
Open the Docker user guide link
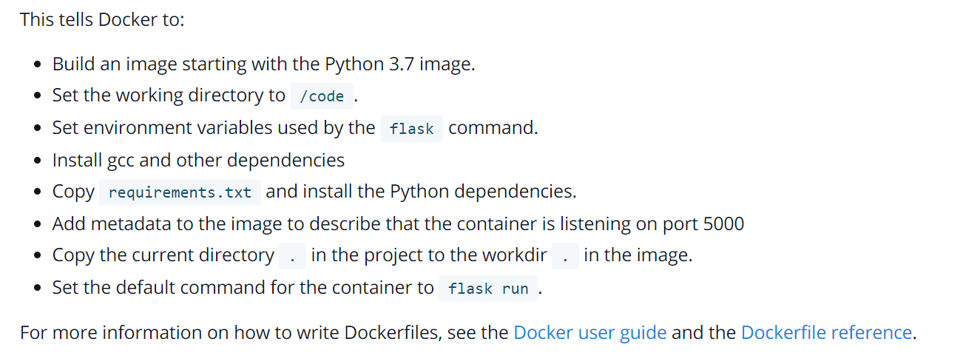[590, 332]
